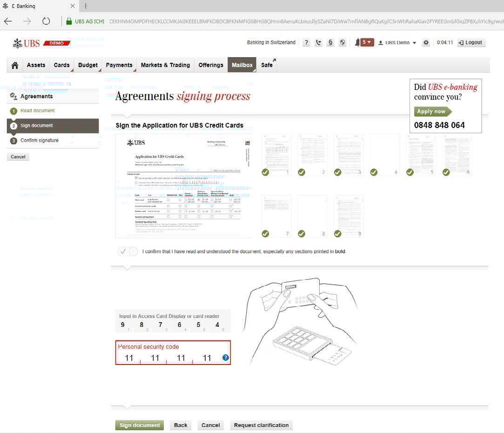Open the UBS Demo user dropdown
The height and width of the screenshot is (433, 504).
coord(397,43)
